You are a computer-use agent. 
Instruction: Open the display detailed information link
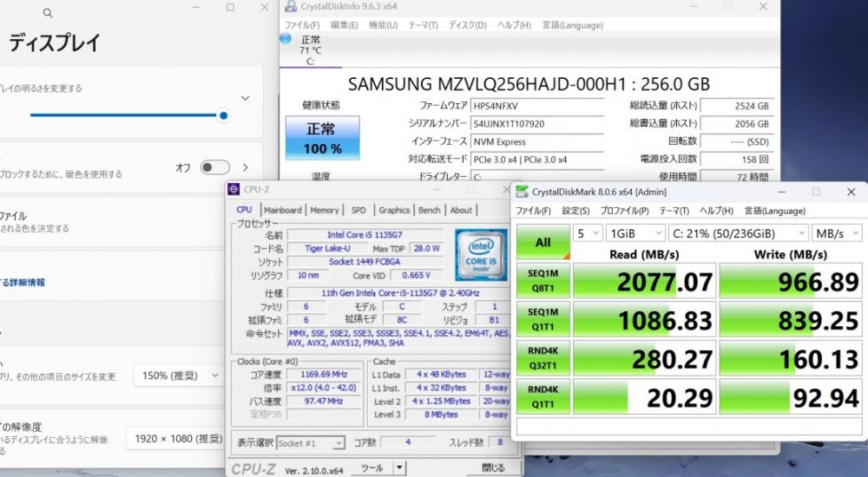click(23, 282)
